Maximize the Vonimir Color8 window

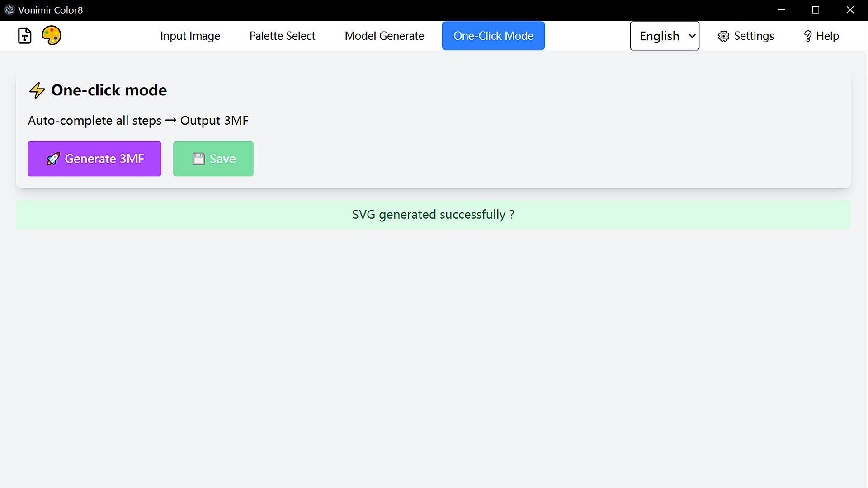pos(816,10)
